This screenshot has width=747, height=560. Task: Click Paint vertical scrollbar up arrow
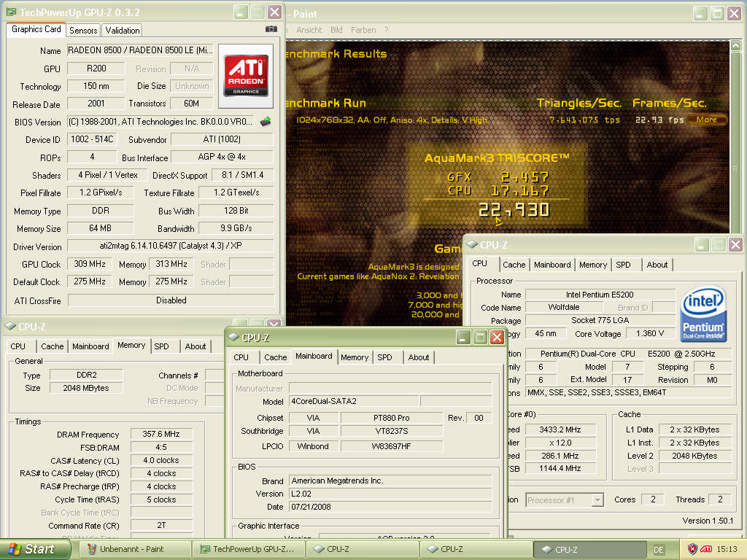pyautogui.click(x=735, y=46)
